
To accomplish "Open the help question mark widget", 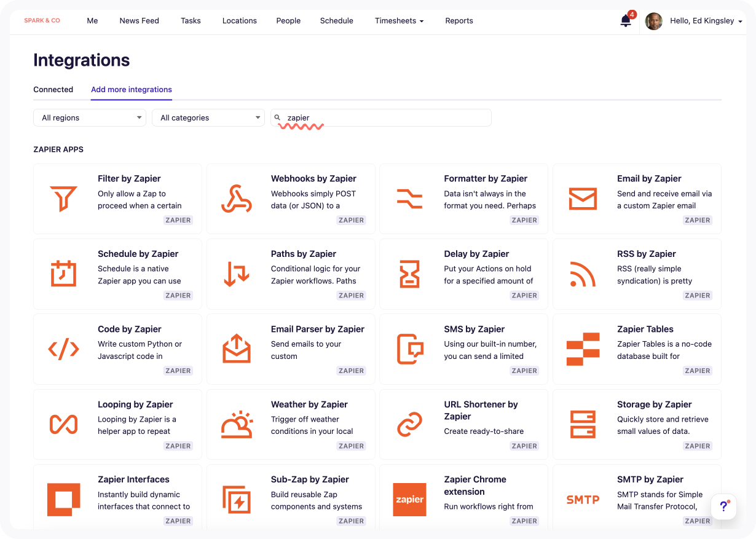I will pos(723,507).
